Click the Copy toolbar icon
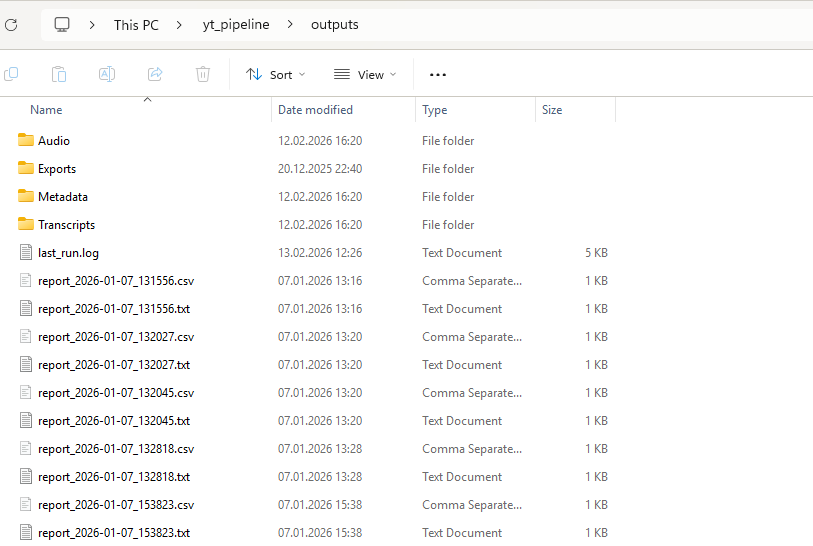Image resolution: width=813 pixels, height=546 pixels. [x=11, y=74]
